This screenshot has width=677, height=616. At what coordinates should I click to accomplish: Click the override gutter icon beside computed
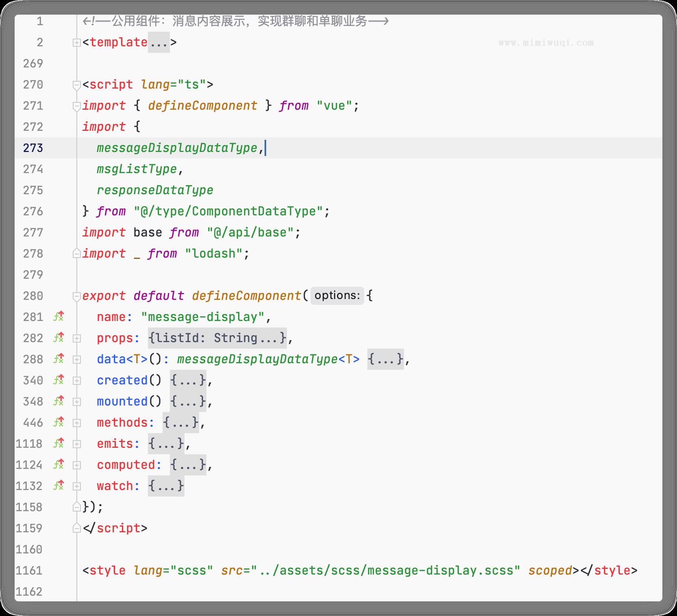click(59, 464)
